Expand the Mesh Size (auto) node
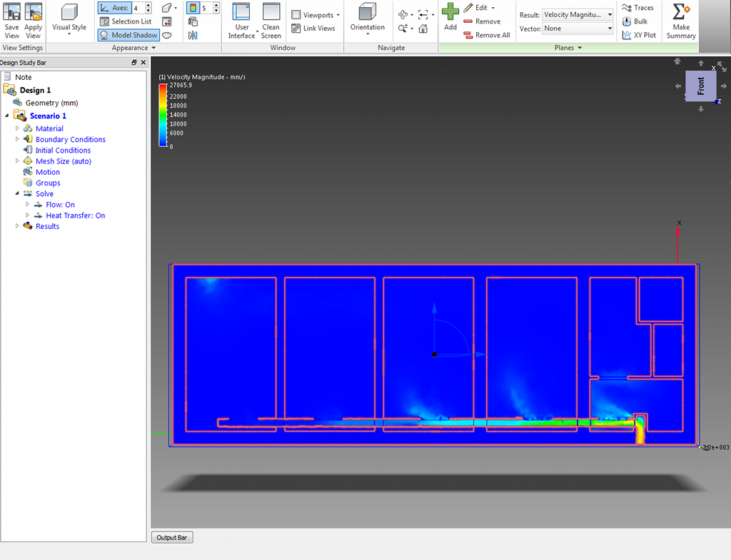Image resolution: width=731 pixels, height=560 pixels. 17,161
